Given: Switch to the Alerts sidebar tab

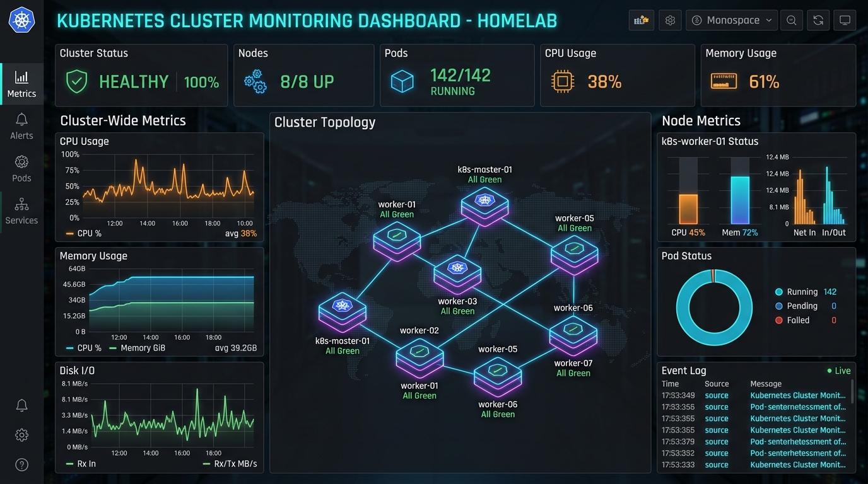Looking at the screenshot, I should (21, 126).
